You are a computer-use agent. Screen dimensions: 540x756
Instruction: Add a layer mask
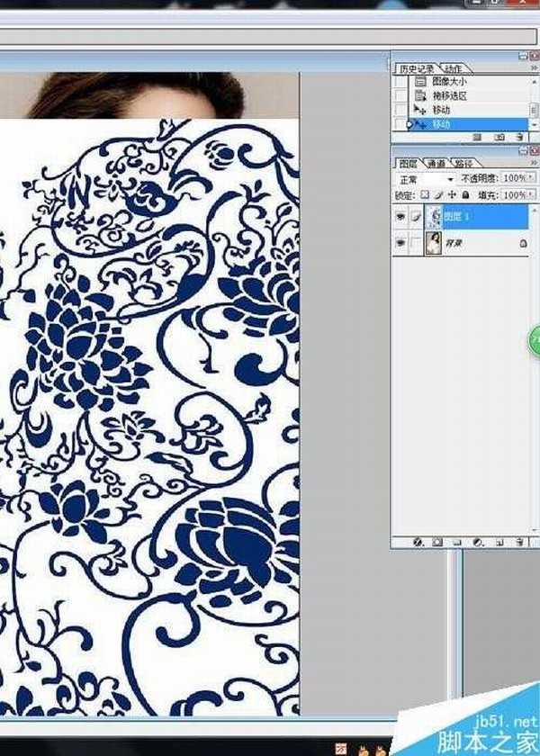point(437,542)
